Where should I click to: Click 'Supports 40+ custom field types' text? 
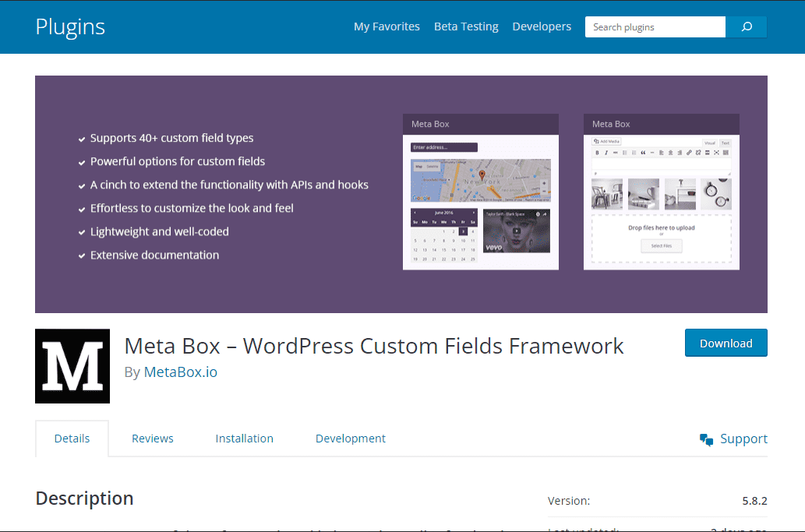172,138
